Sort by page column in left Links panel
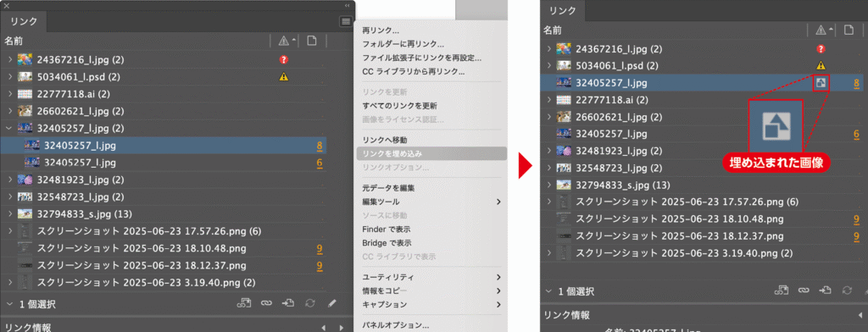This screenshot has height=332, width=868. point(312,41)
